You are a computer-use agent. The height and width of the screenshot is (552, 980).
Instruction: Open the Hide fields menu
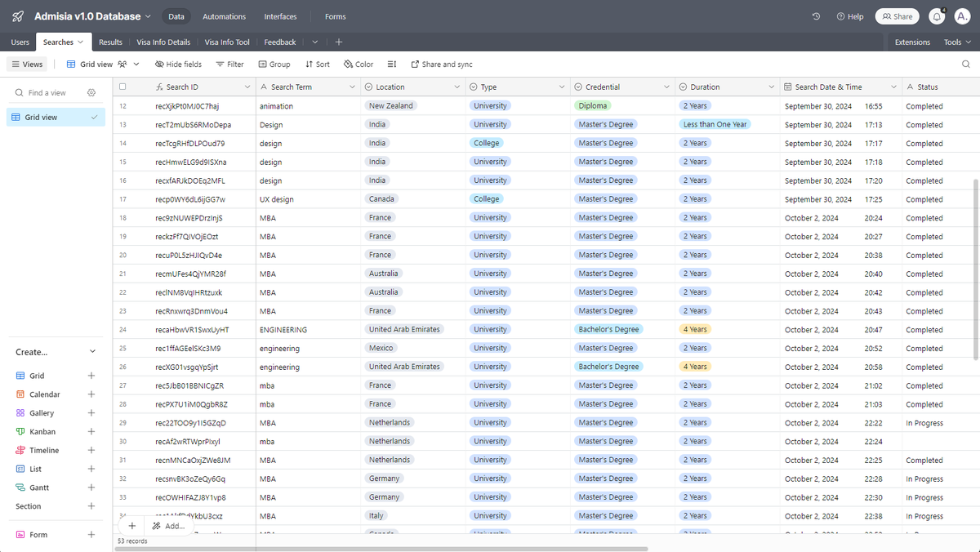178,64
